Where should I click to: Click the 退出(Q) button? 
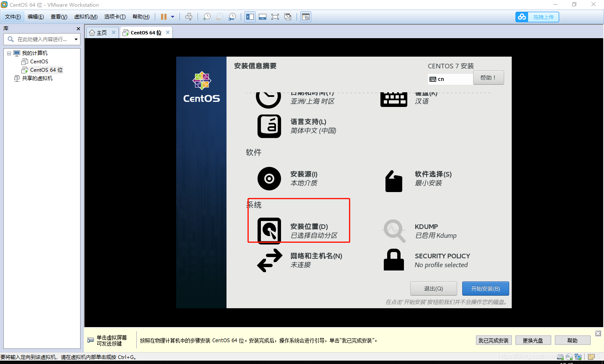433,289
